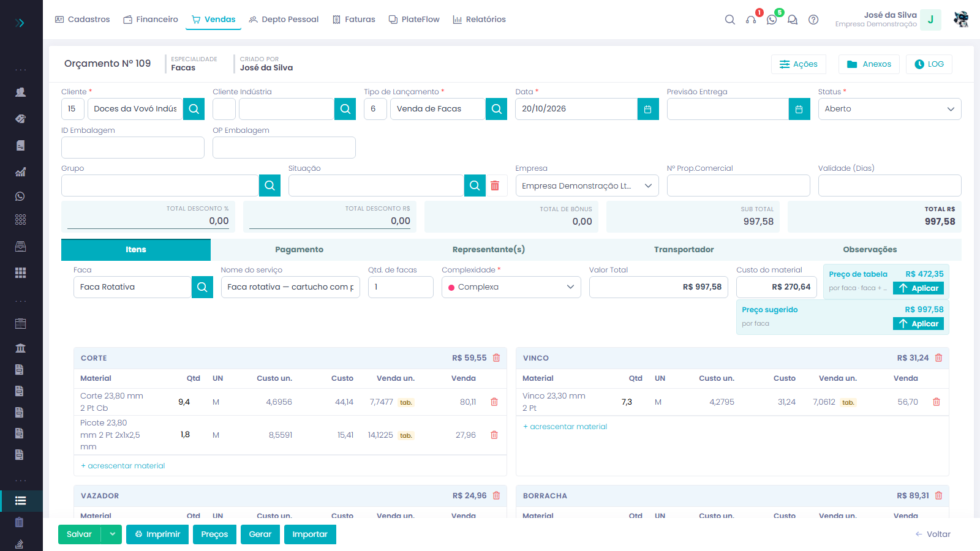
Task: Search for a client with Cliente lookup icon
Action: 194,109
